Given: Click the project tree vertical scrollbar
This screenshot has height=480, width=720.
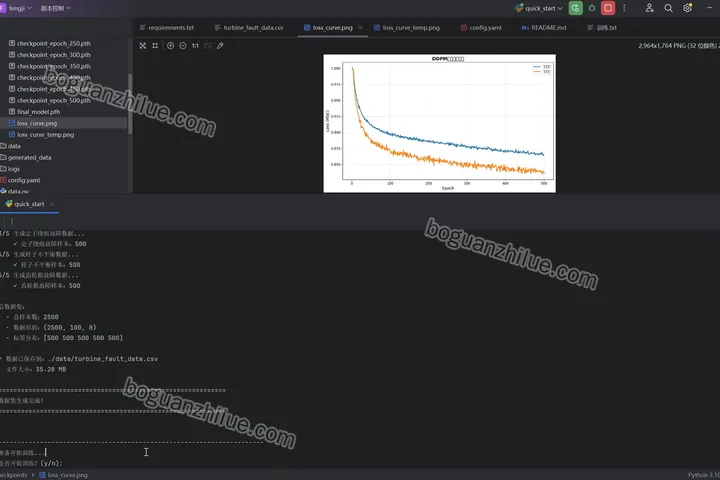Looking at the screenshot, I should pyautogui.click(x=130, y=103).
